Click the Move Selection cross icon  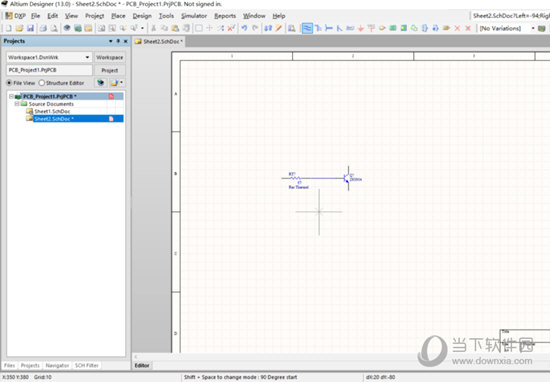pos(209,28)
